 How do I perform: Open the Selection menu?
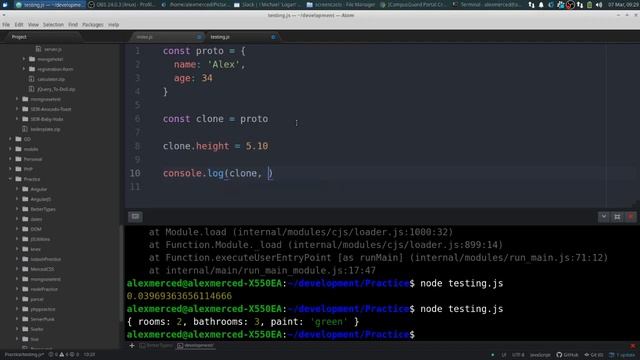point(53,25)
